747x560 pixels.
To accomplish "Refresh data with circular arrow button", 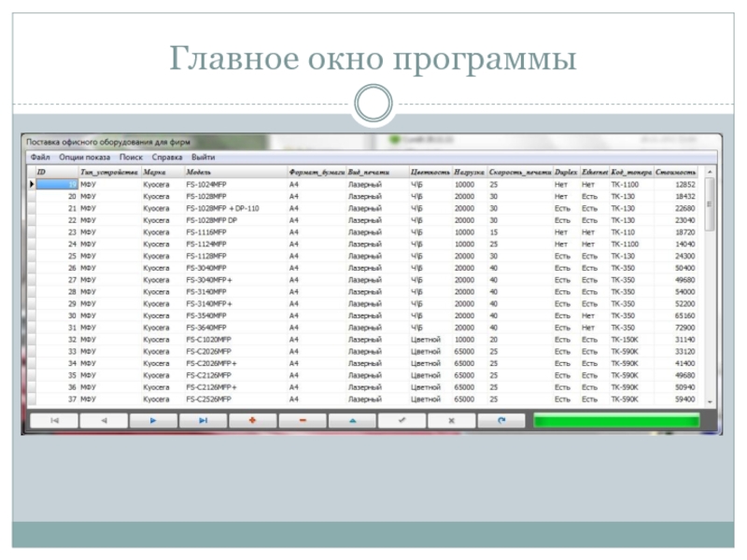I will tap(501, 421).
